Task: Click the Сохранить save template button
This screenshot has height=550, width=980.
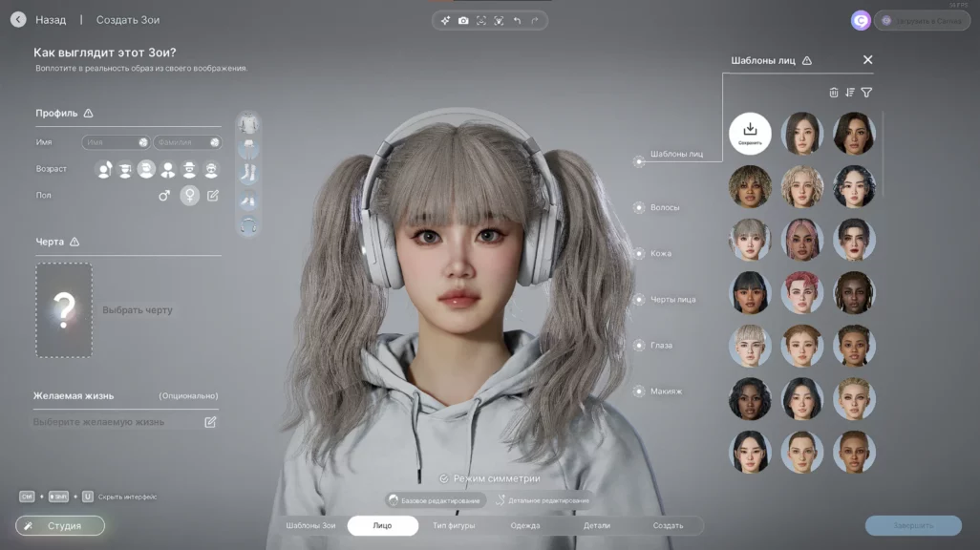Action: click(750, 133)
